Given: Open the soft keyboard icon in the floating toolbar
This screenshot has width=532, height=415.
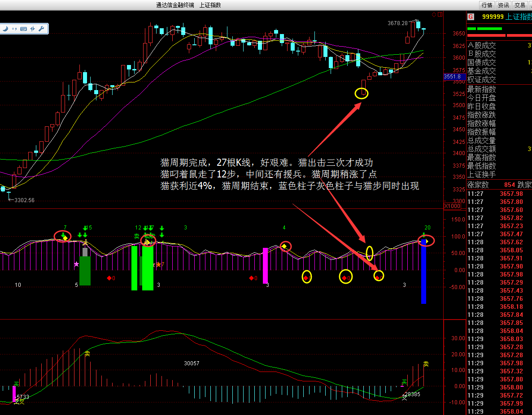Looking at the screenshot, I should (x=24, y=29).
